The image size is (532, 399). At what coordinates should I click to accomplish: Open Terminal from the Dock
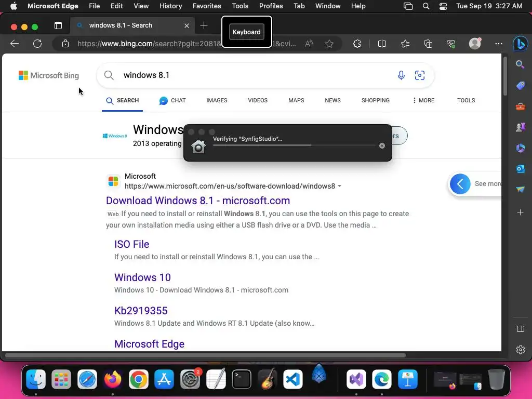click(241, 379)
